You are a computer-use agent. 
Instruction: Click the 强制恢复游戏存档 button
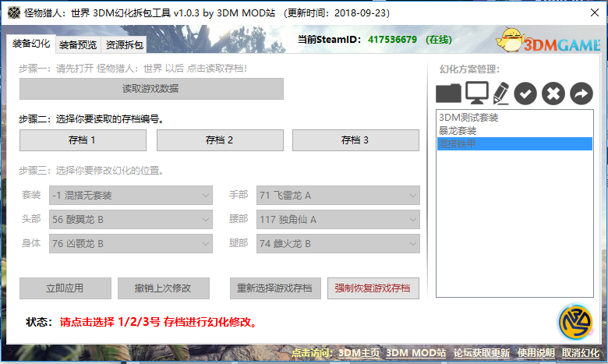(373, 288)
